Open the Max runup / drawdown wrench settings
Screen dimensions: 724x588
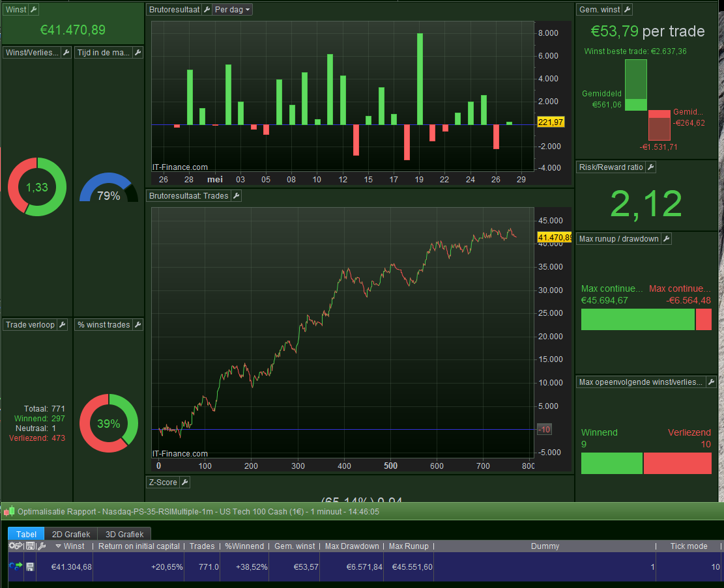point(666,238)
